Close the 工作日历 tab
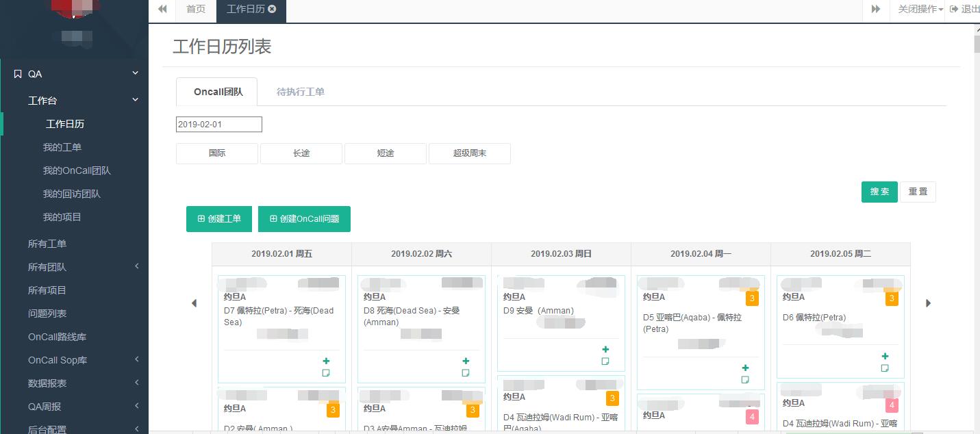Image resolution: width=980 pixels, height=434 pixels. click(273, 9)
